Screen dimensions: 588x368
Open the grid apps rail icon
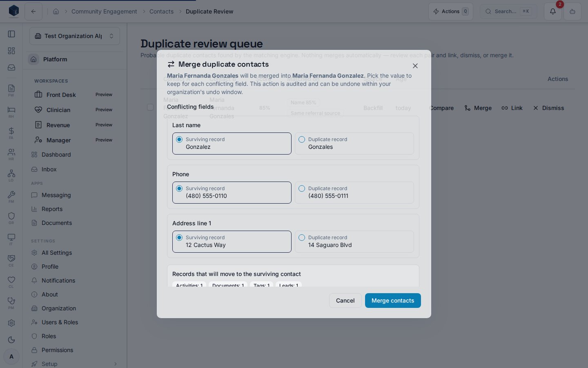[11, 51]
